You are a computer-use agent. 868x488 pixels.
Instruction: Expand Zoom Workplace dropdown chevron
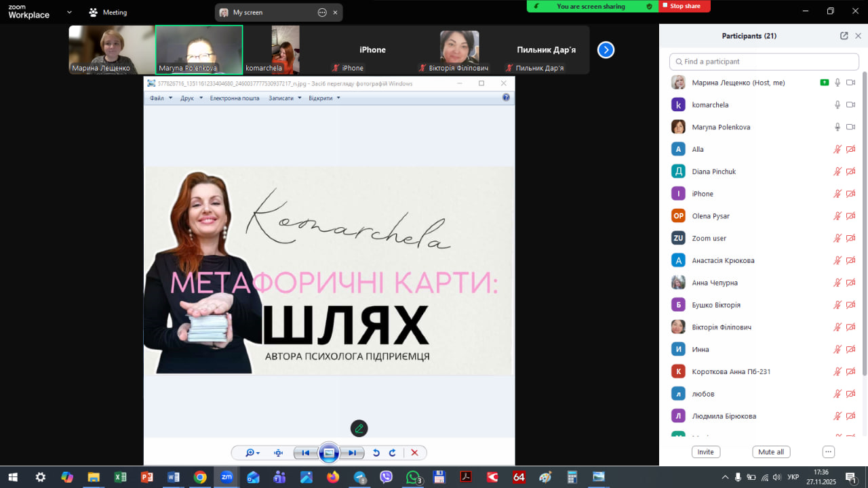coord(69,12)
